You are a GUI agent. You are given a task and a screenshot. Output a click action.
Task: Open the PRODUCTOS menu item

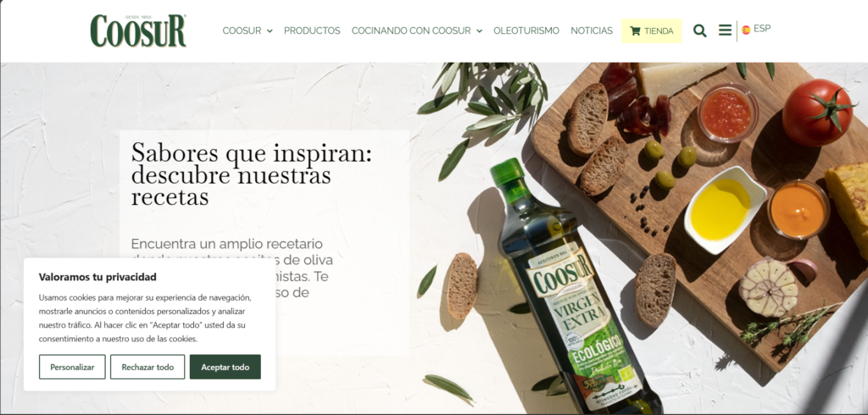coord(312,31)
